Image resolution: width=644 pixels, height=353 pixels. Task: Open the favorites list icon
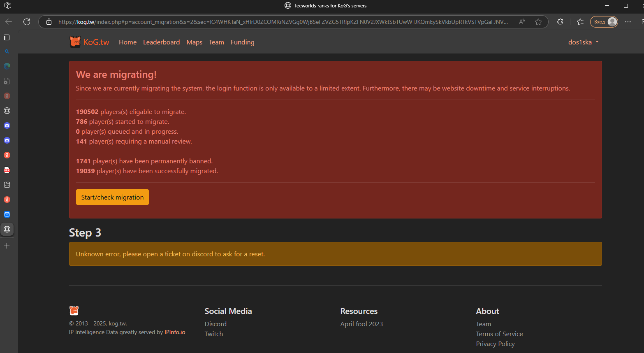pos(580,22)
